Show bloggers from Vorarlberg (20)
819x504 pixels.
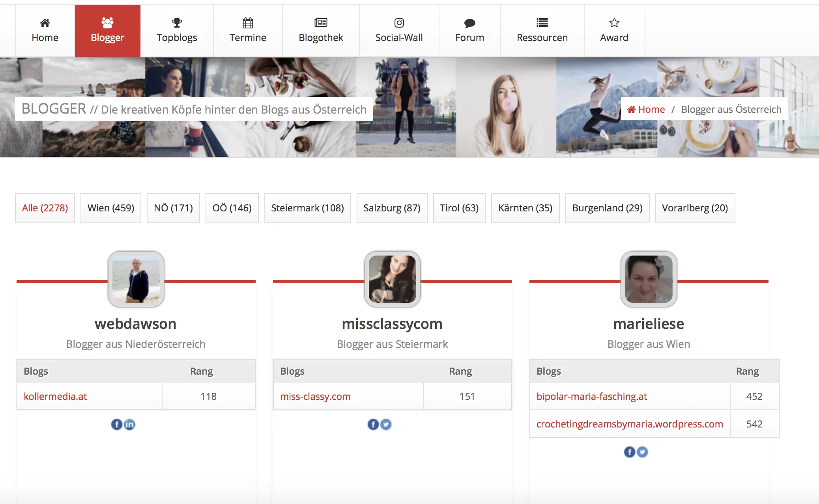[x=695, y=208]
